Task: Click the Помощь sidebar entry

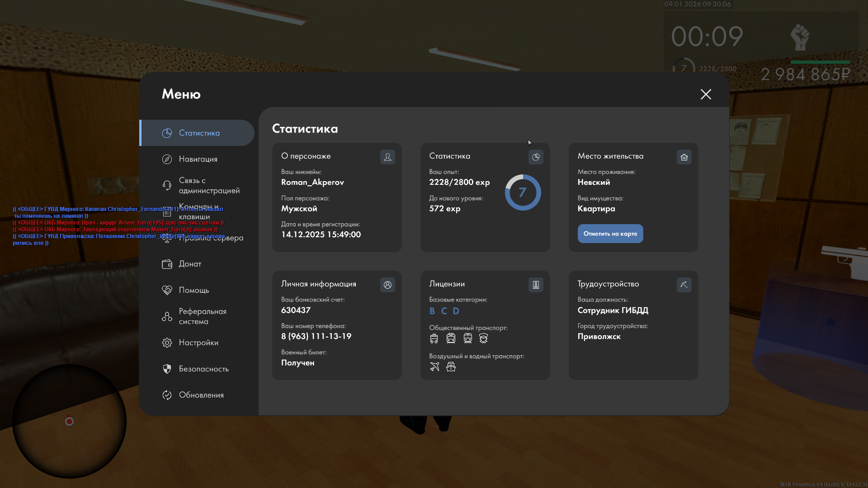Action: pos(193,290)
